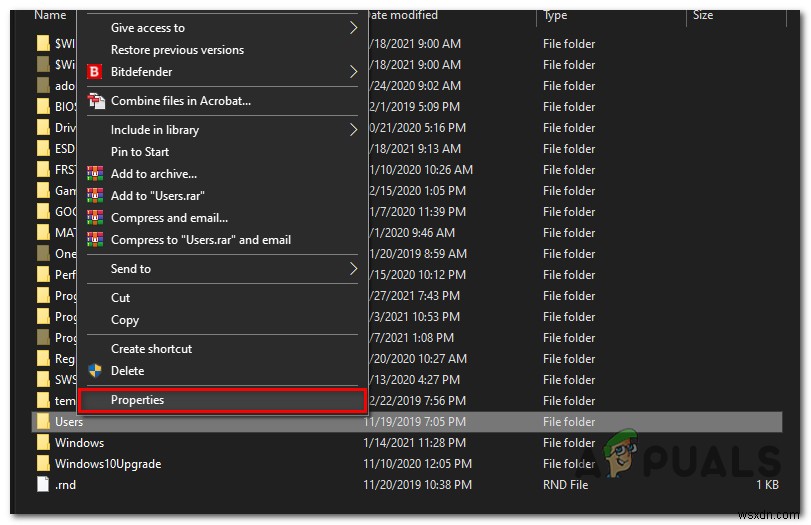
Task: Click date 1/14/2021 11:28 PM
Action: click(x=414, y=443)
